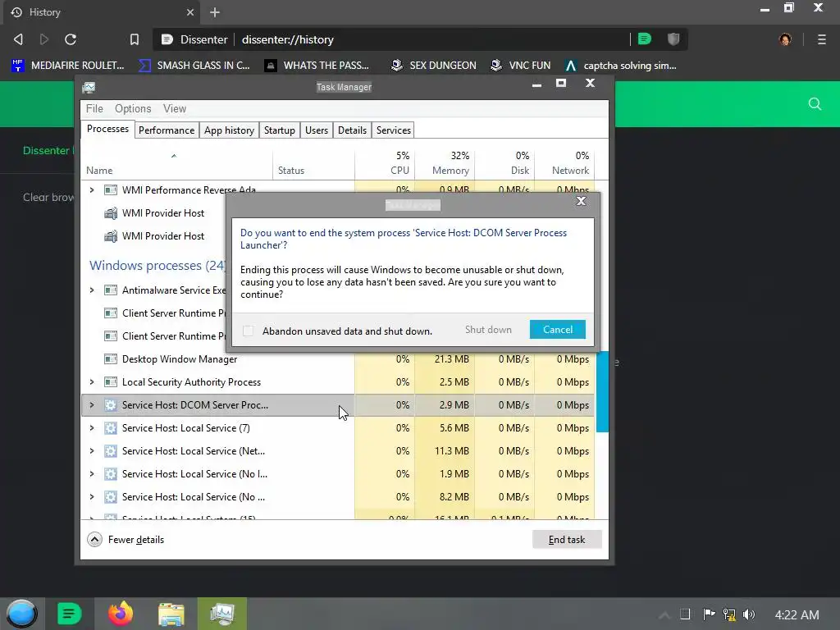Click the Service Host: Local Service (7) gear icon

click(111, 428)
